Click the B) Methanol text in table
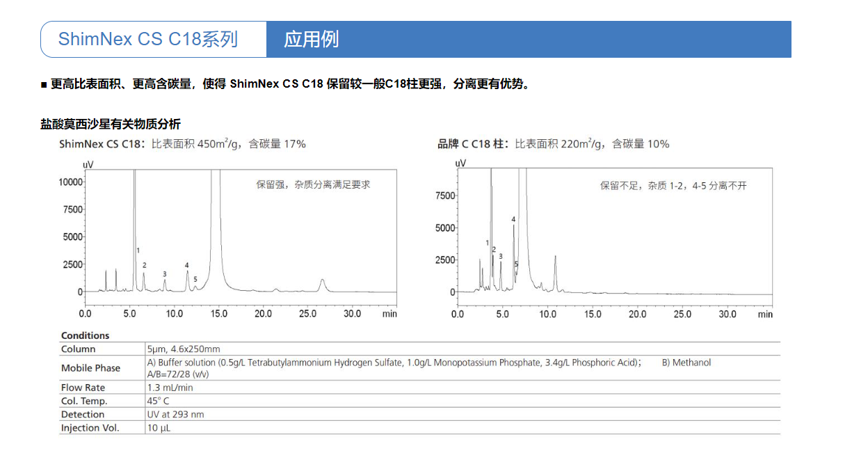Viewport: 868px width, 462px height. pyautogui.click(x=686, y=363)
